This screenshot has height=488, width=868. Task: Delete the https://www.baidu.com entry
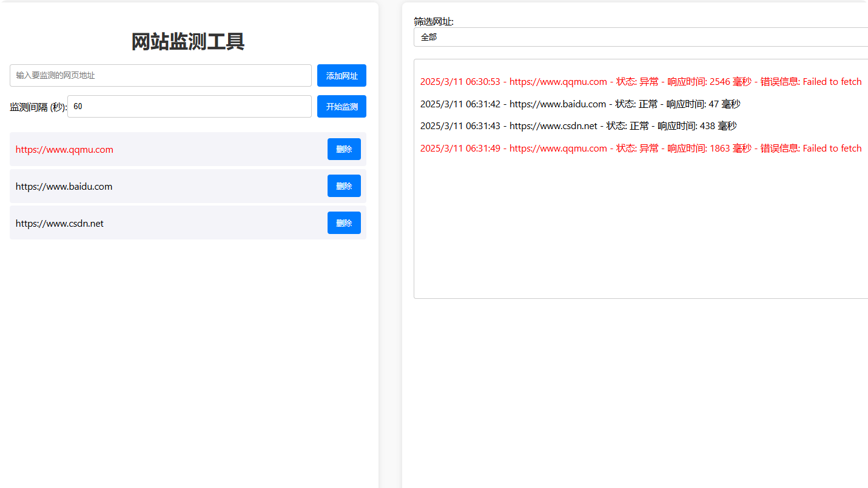click(344, 186)
